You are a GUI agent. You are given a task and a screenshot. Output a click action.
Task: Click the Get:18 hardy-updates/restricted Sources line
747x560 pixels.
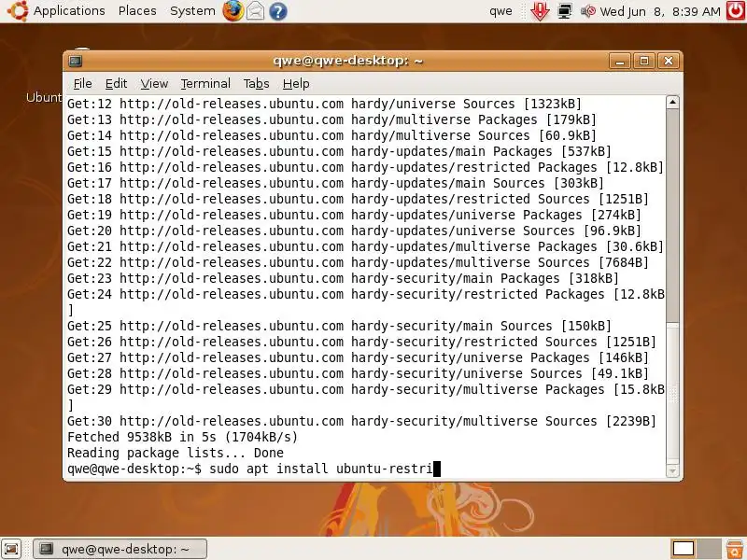pos(358,199)
